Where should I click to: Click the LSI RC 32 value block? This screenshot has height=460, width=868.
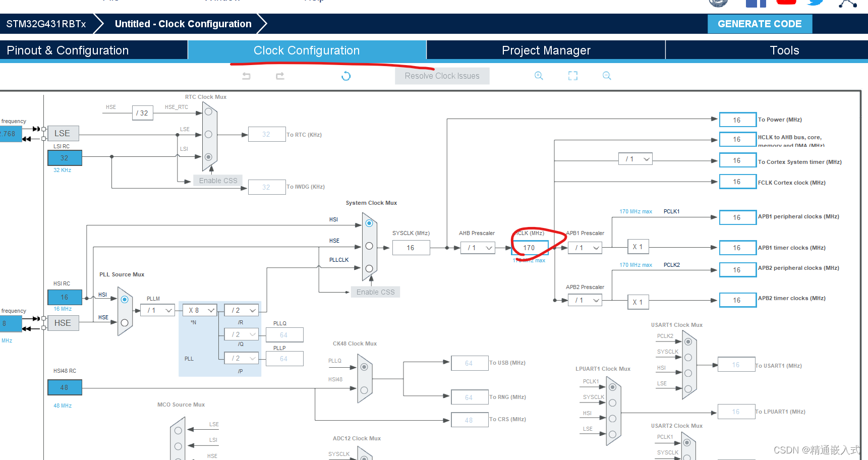(65, 158)
